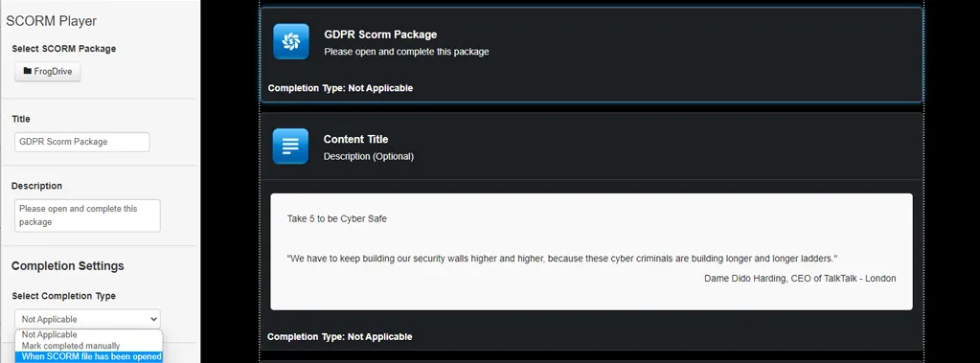Click the Description (Optional) placeholder text
This screenshot has width=980, height=363.
click(x=368, y=156)
